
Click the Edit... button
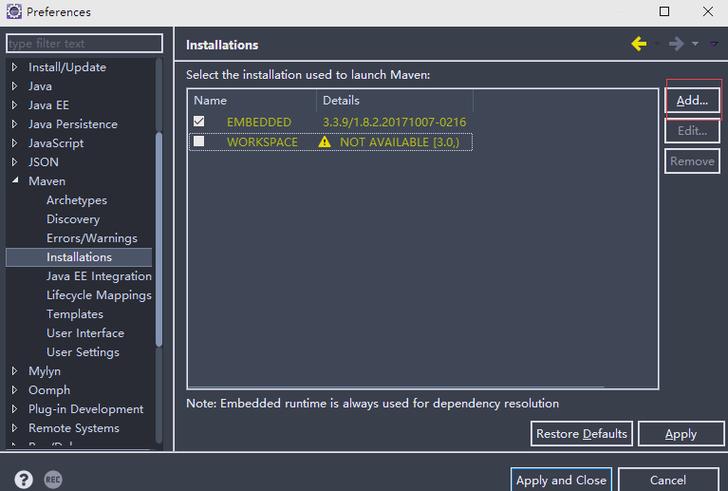692,131
